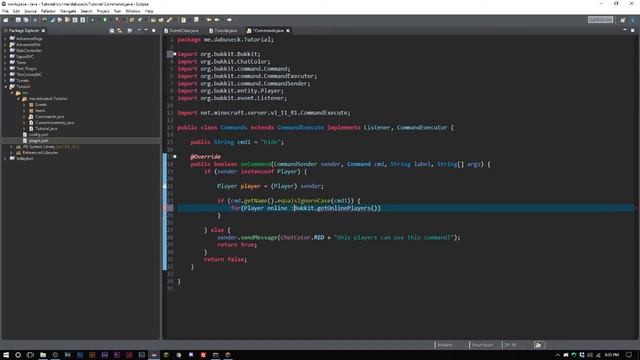Viewport: 640px width, 360px height.
Task: Select plugin.yml in Package Explorer
Action: click(x=38, y=140)
